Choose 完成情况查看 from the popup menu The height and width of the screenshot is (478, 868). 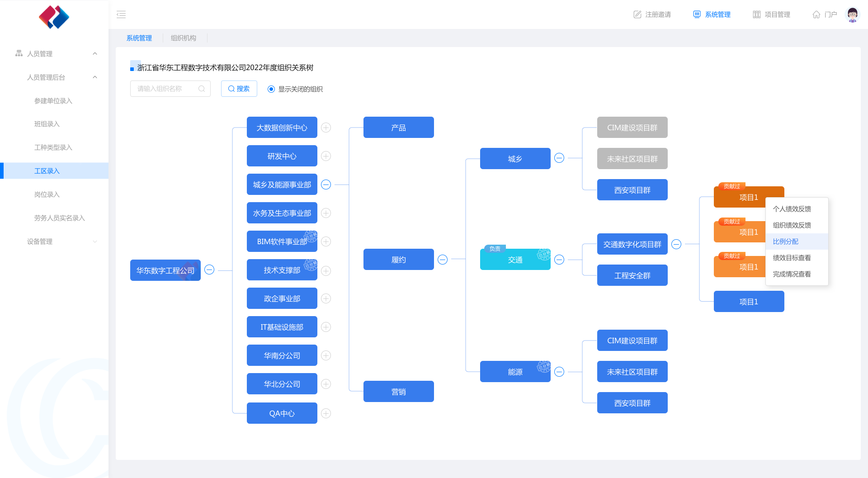[x=797, y=274]
